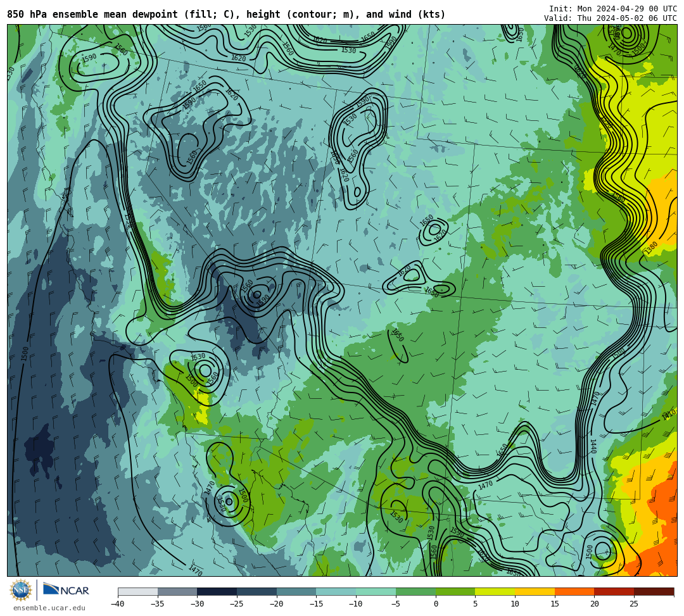
Task: Click the 1410 height contour label
Action: (x=669, y=415)
